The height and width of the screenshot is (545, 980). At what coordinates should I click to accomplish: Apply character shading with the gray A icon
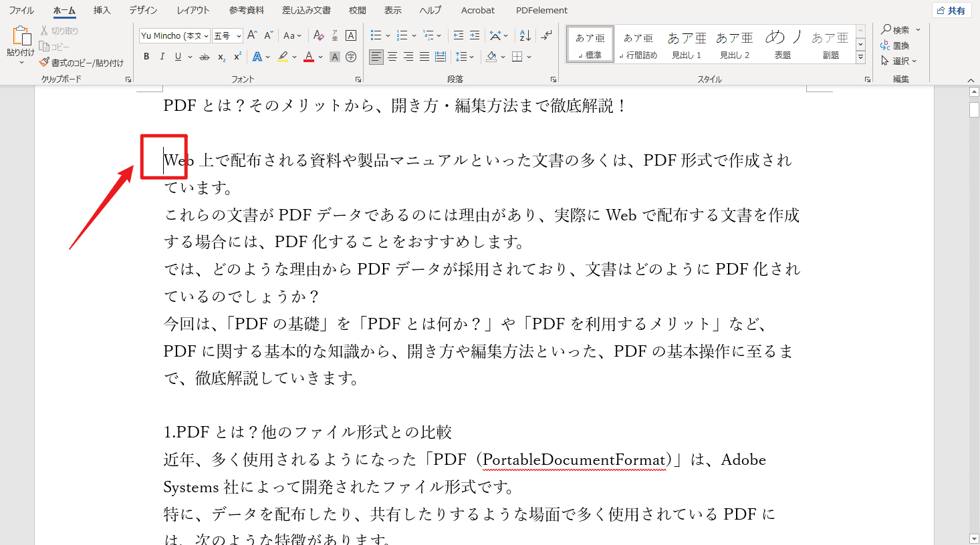335,57
